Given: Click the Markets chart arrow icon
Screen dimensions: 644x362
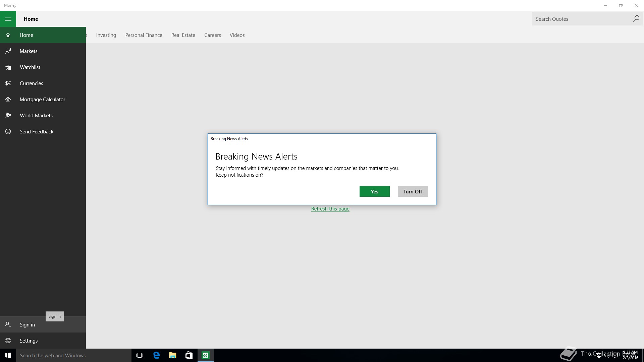Looking at the screenshot, I should coord(8,51).
